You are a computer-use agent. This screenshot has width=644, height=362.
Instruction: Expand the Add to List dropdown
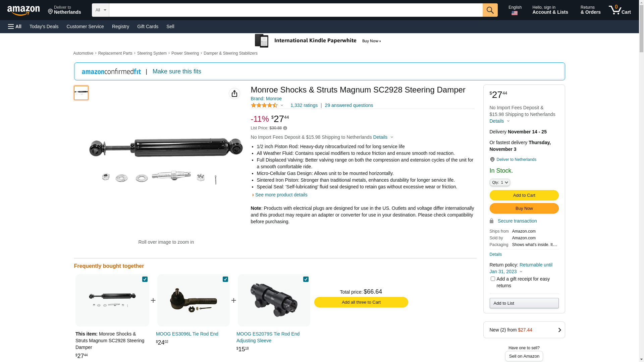524,303
